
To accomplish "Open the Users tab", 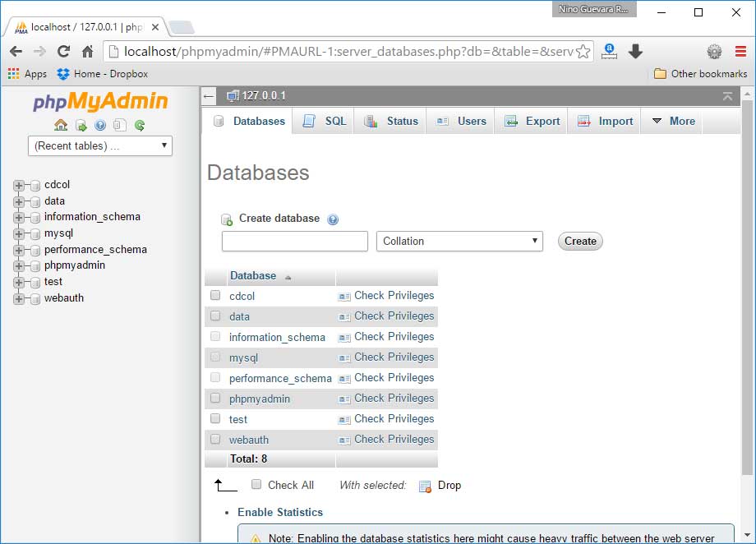I will click(460, 121).
